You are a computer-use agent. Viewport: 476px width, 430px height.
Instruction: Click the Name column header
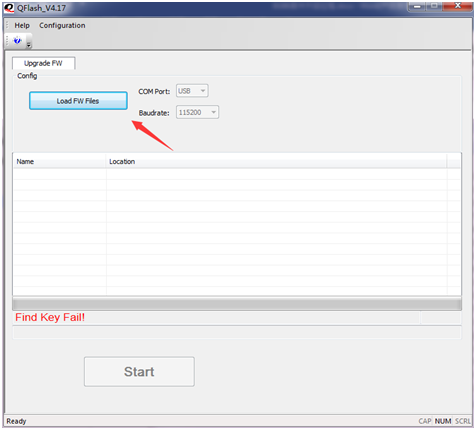pos(60,161)
